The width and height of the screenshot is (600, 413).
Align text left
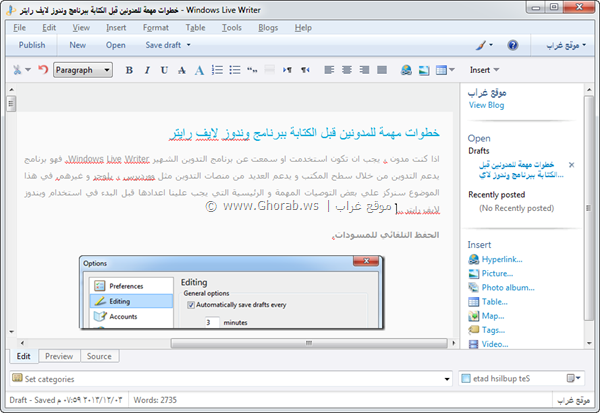329,70
